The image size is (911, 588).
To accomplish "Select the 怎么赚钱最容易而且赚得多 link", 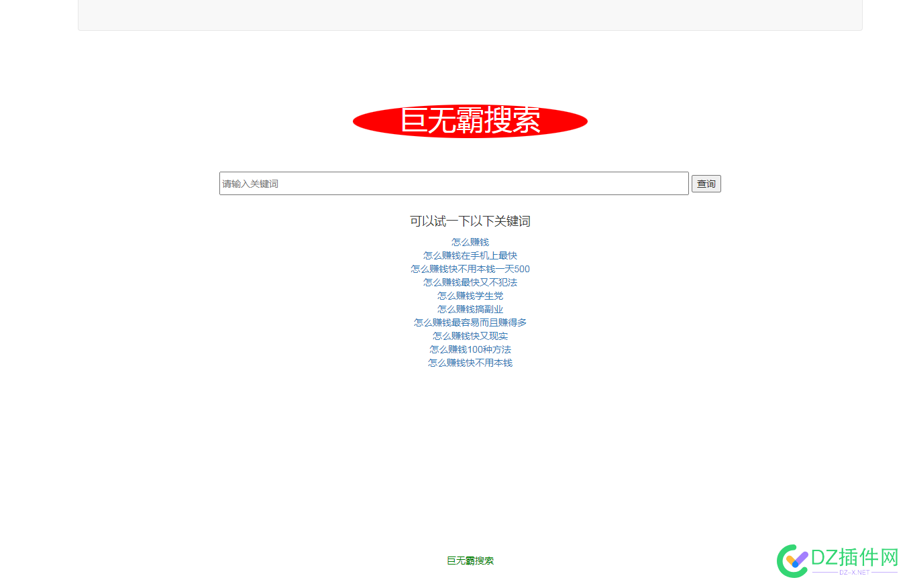I will (x=470, y=322).
